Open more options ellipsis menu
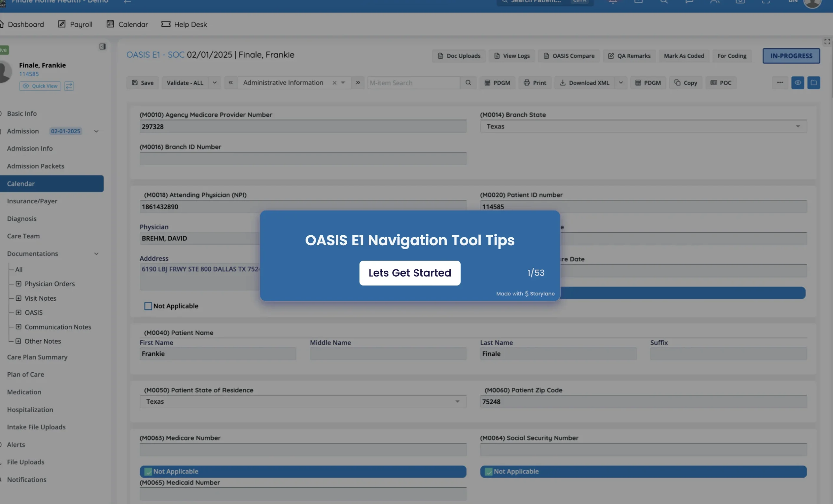 [x=780, y=82]
